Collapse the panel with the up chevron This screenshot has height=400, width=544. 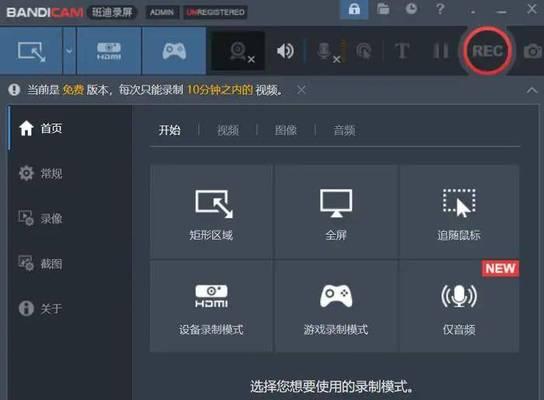pyautogui.click(x=532, y=91)
